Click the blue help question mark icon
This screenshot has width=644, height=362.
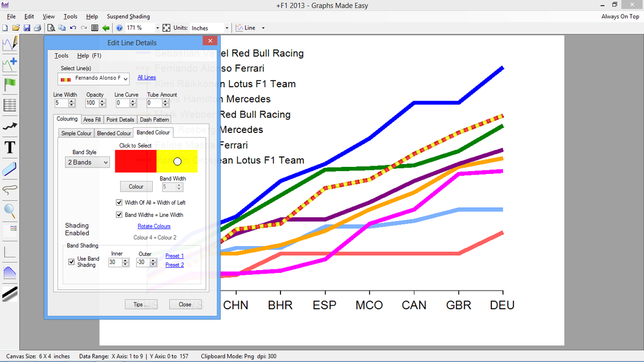(x=119, y=28)
